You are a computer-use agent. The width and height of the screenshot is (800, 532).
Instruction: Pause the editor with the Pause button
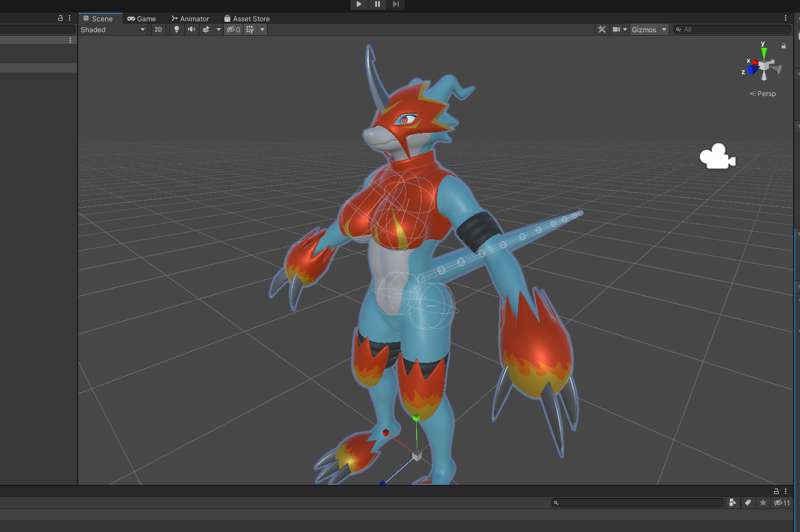[x=377, y=4]
